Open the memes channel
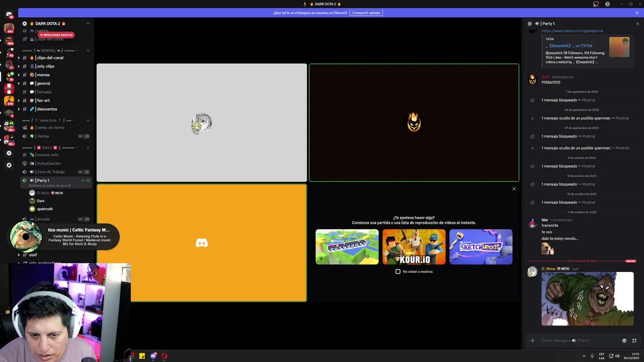This screenshot has width=644, height=362. point(56,75)
